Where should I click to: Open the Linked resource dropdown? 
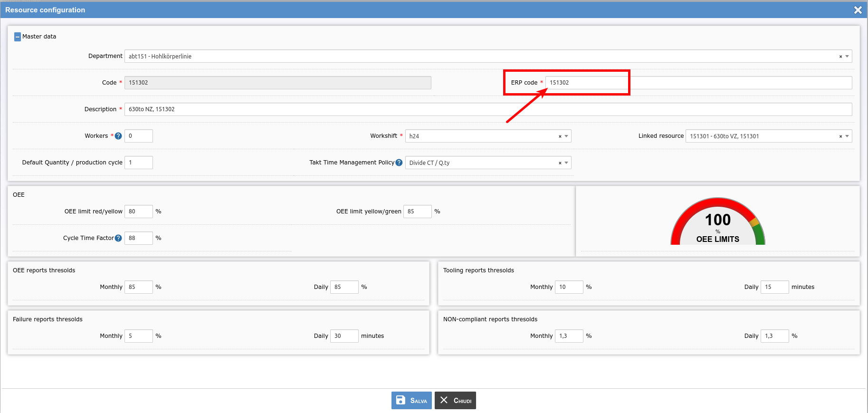click(x=847, y=136)
